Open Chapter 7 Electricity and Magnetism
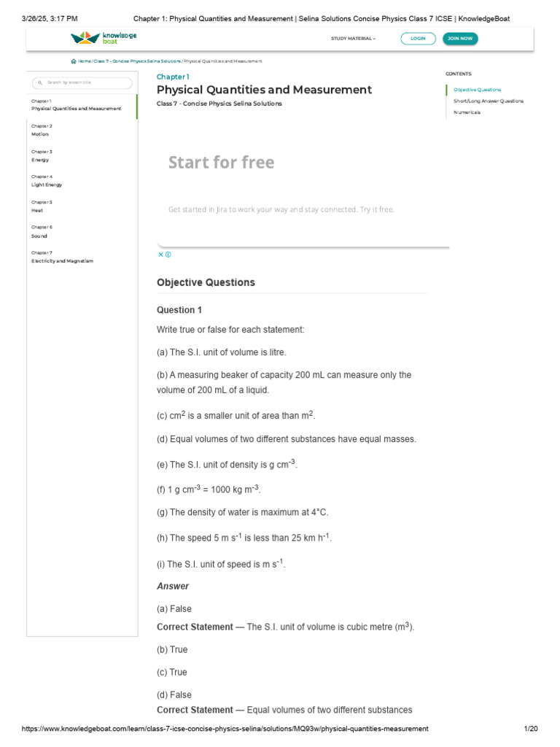Image resolution: width=560 pixels, height=747 pixels. tap(62, 257)
